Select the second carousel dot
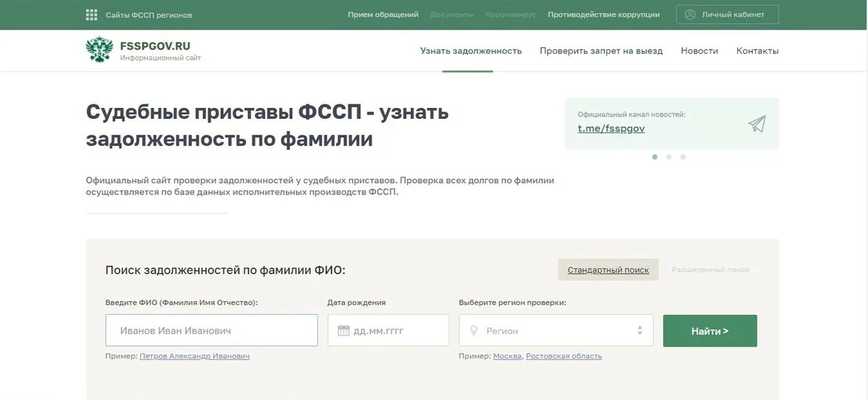The height and width of the screenshot is (400, 868). coord(669,157)
